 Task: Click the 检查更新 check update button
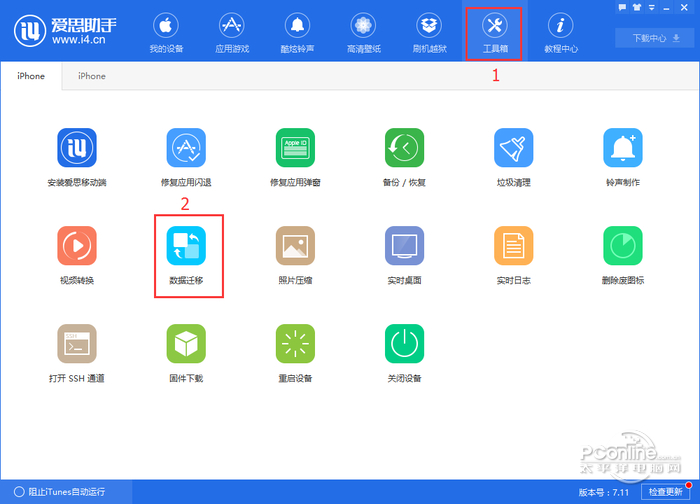(x=666, y=492)
